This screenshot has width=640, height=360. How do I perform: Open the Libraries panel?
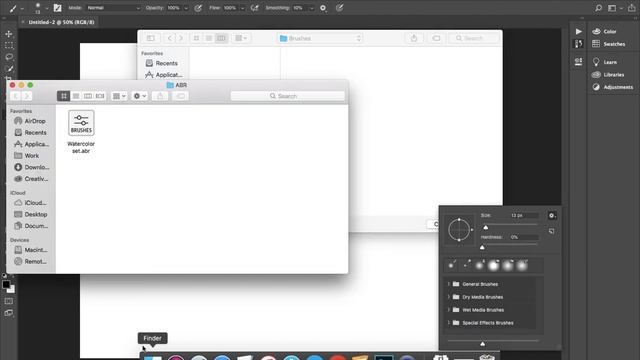[608, 75]
